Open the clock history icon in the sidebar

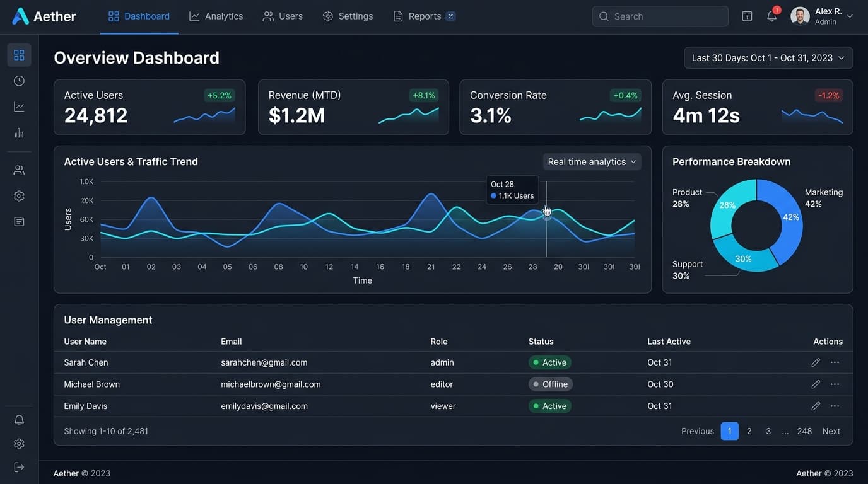pyautogui.click(x=19, y=81)
